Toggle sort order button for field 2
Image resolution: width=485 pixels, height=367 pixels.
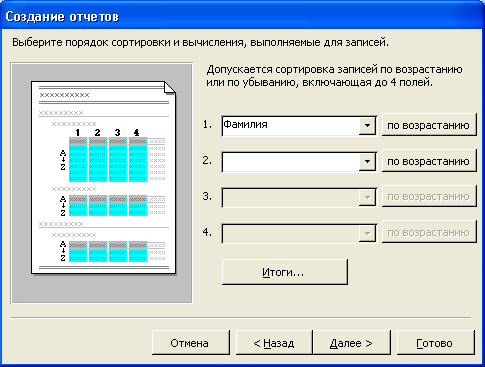(429, 161)
